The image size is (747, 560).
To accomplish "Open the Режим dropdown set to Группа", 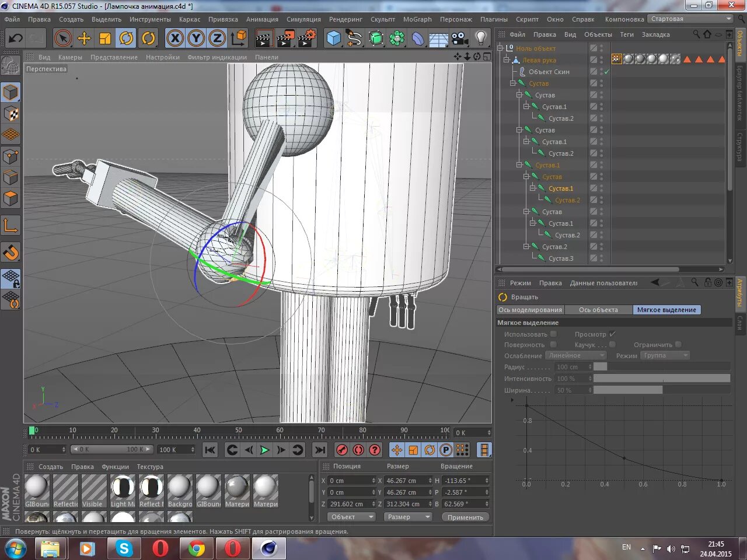I will 665,355.
